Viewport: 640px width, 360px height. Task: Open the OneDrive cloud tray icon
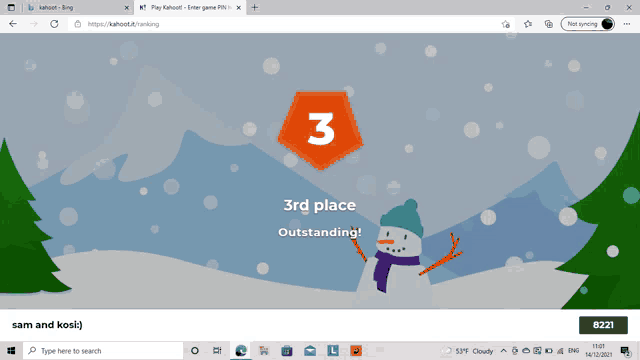526,351
